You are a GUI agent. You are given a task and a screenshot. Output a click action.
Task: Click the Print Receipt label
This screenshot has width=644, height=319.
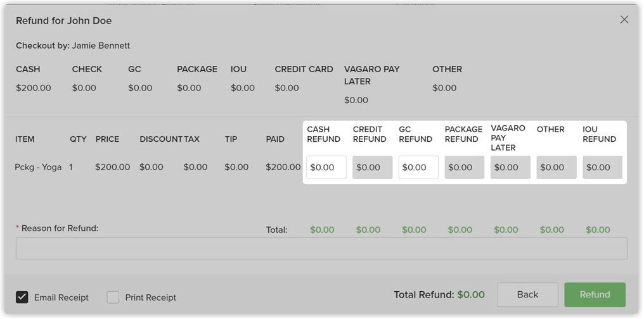coord(150,297)
